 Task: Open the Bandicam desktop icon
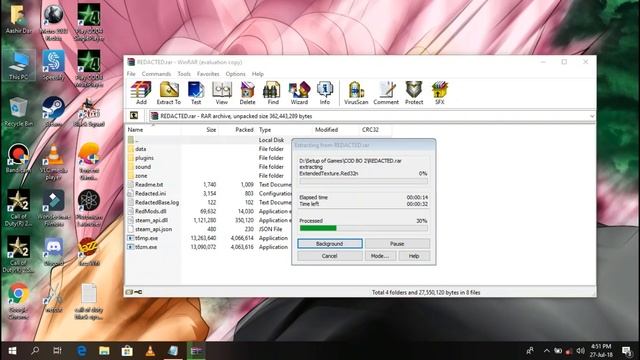point(18,158)
